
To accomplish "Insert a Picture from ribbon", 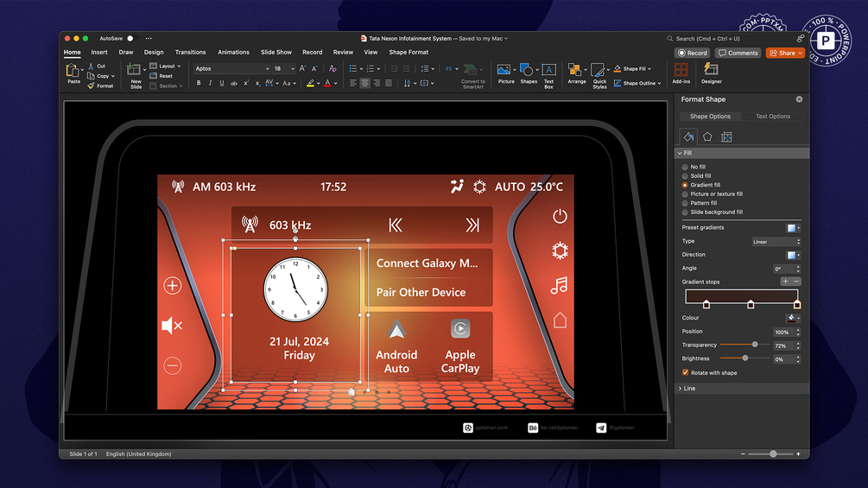I will pos(504,70).
